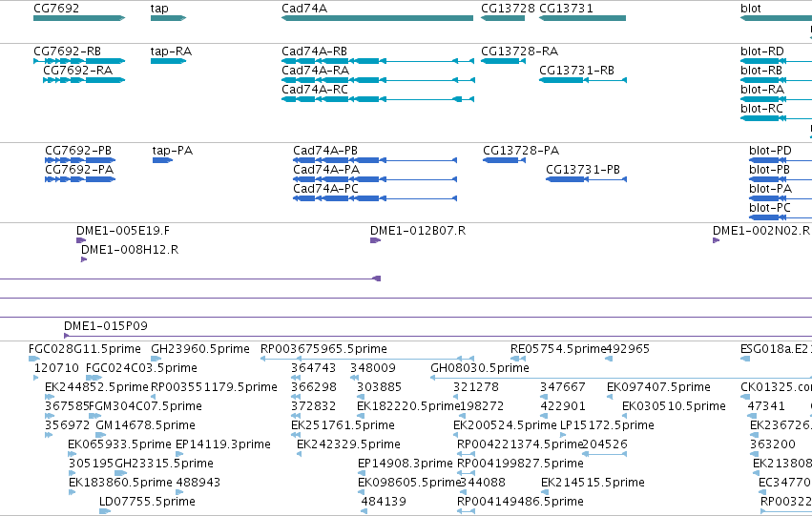Select the tap-PA protein feature bar
812x516 pixels.
162,160
